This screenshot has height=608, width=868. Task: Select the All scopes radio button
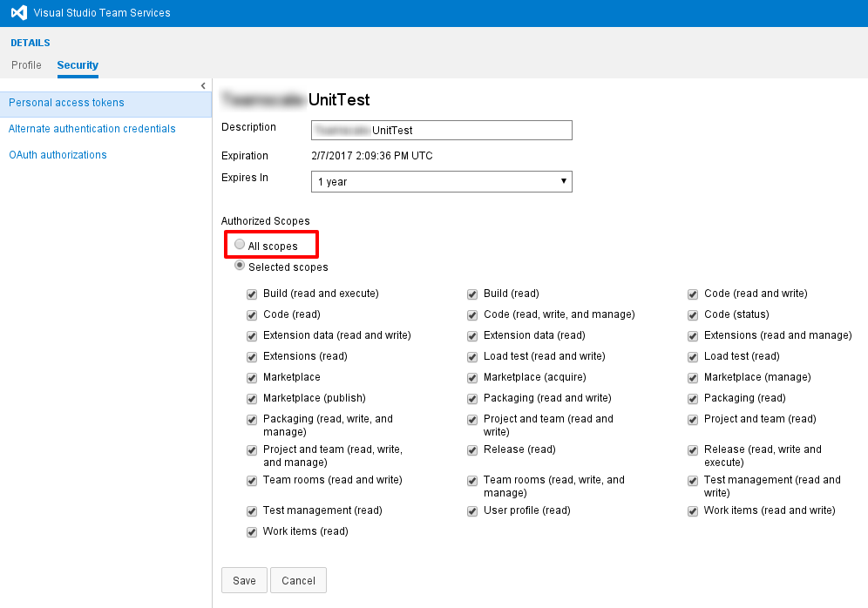point(240,244)
